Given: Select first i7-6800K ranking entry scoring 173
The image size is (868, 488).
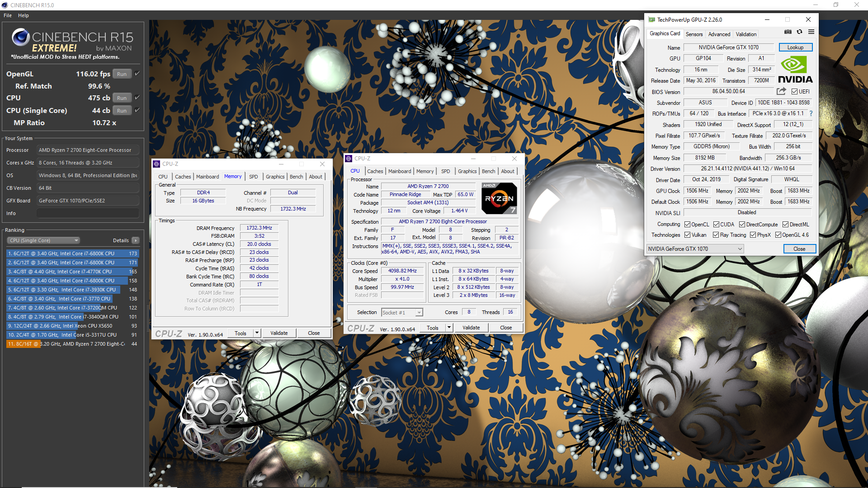Looking at the screenshot, I should (x=72, y=253).
